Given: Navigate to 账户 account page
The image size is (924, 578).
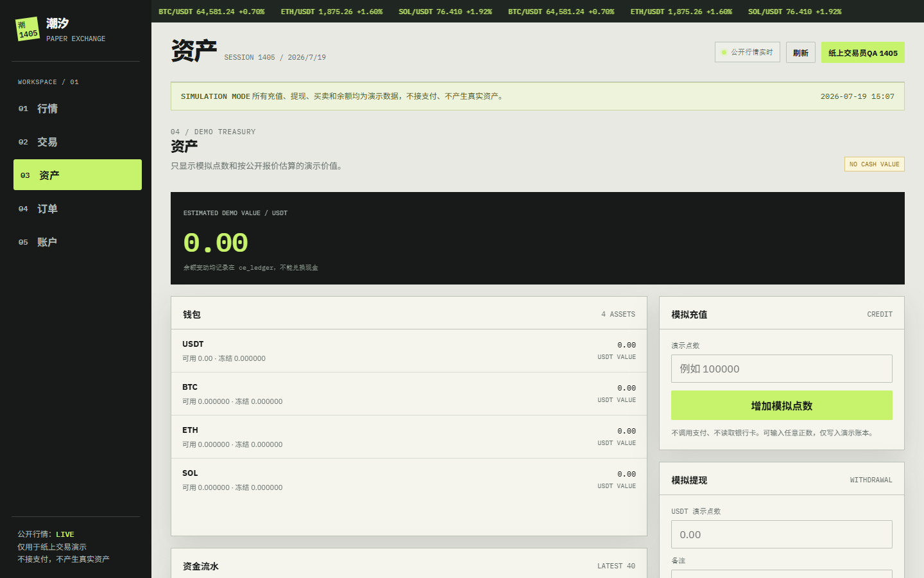Looking at the screenshot, I should coord(78,242).
